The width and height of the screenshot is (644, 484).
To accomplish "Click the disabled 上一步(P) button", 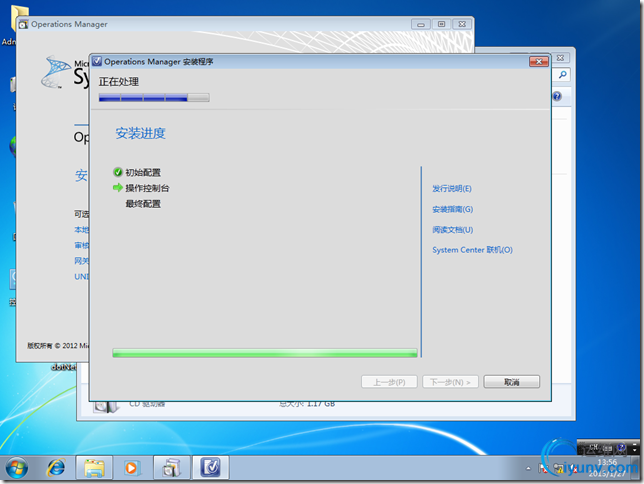I will click(x=389, y=382).
